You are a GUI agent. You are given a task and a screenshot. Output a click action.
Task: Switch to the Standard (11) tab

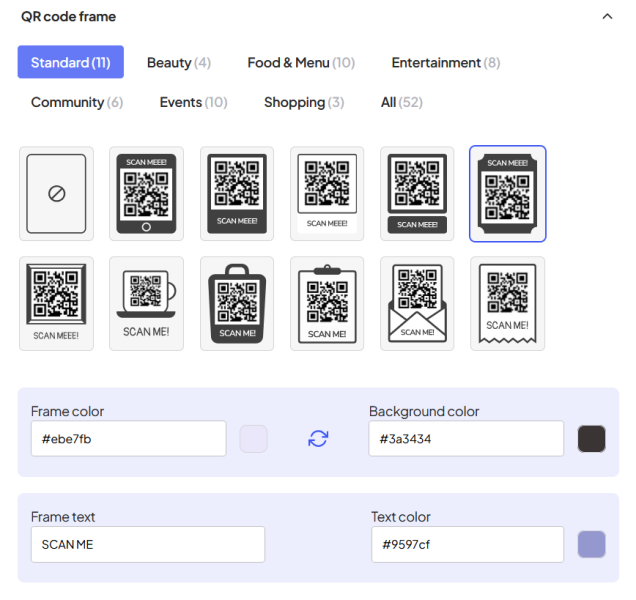pyautogui.click(x=71, y=62)
